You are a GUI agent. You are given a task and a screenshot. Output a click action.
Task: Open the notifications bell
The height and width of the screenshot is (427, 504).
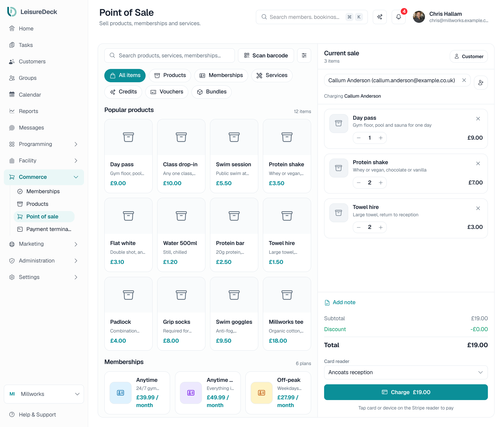(398, 17)
